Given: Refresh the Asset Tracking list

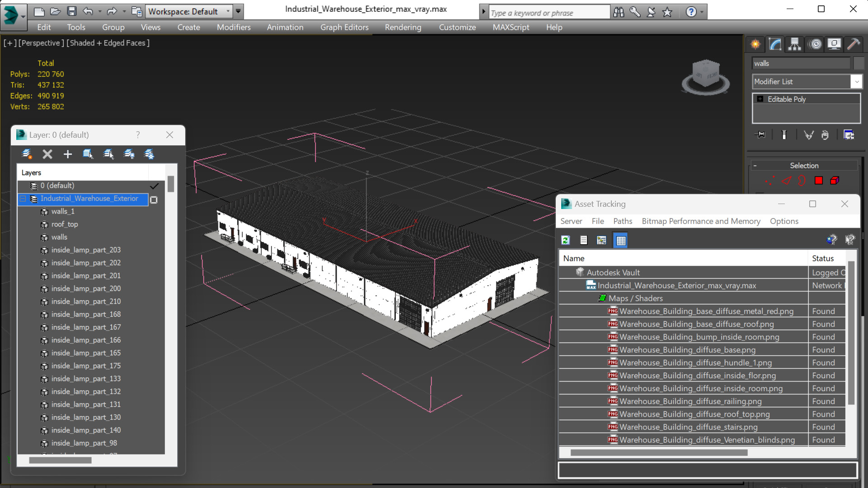Looking at the screenshot, I should coord(565,240).
